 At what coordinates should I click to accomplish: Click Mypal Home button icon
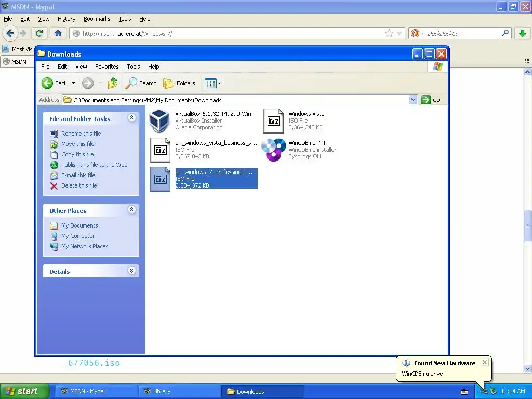pos(58,33)
